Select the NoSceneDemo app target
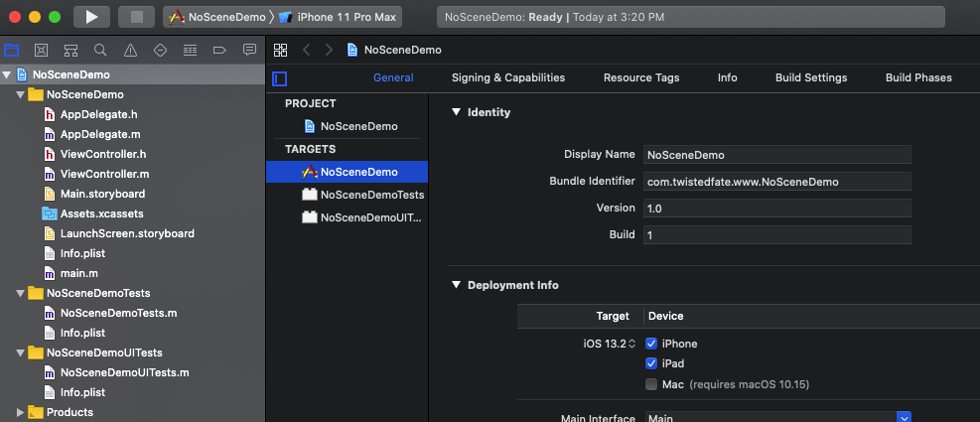Screen dimensions: 980x422 347,172
